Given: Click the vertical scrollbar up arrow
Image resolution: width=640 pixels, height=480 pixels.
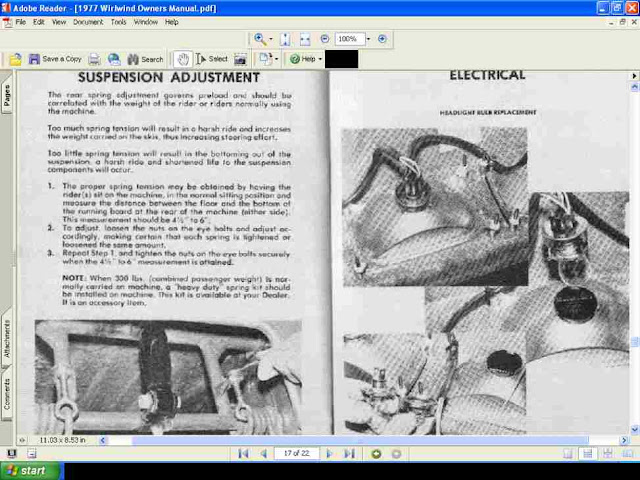Looking at the screenshot, I should [635, 87].
